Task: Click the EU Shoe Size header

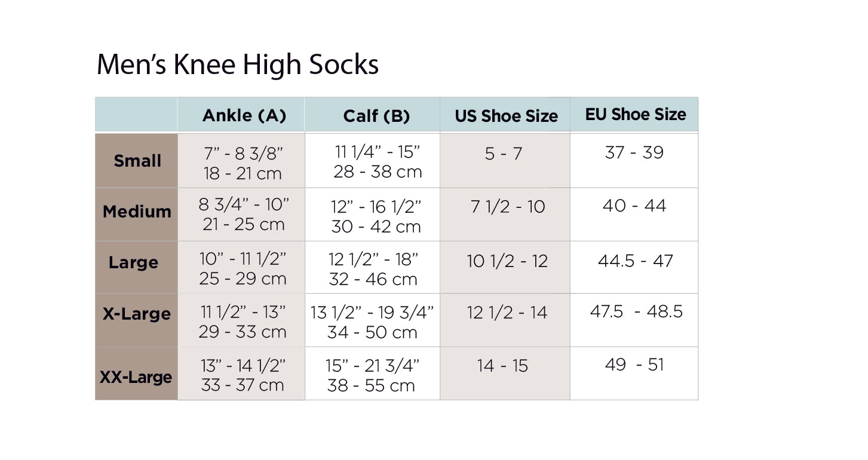Action: (x=636, y=114)
